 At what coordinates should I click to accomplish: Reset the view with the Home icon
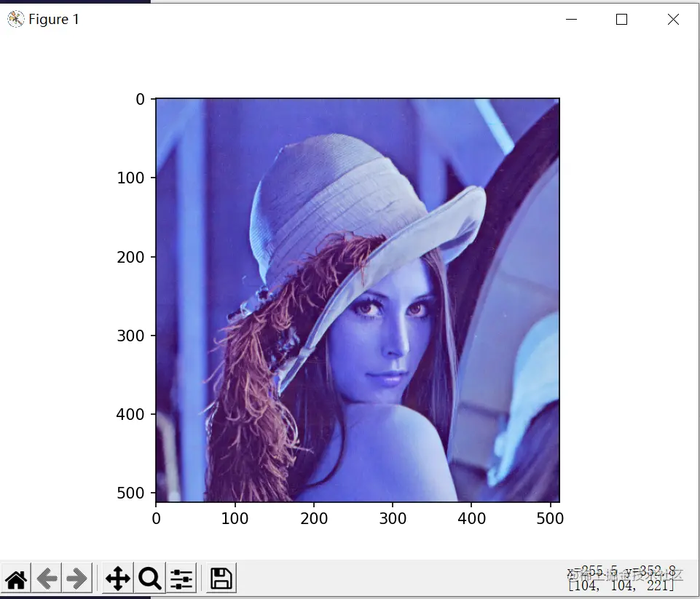(x=15, y=578)
